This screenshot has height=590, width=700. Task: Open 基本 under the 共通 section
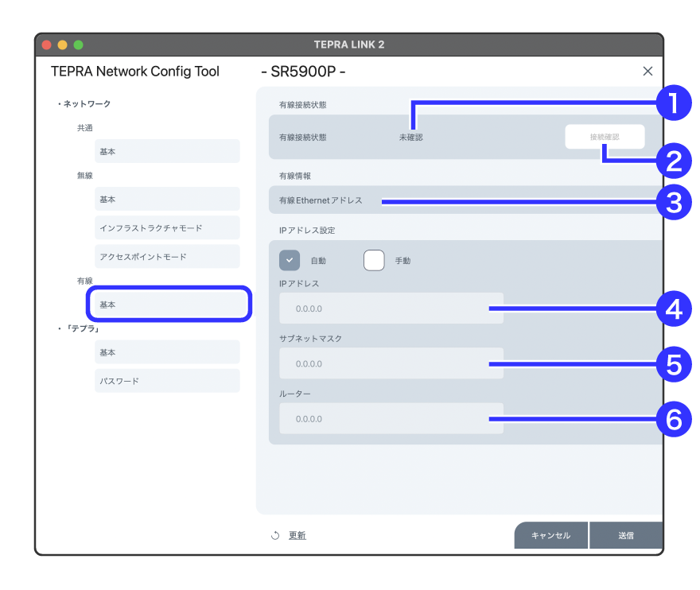point(167,151)
